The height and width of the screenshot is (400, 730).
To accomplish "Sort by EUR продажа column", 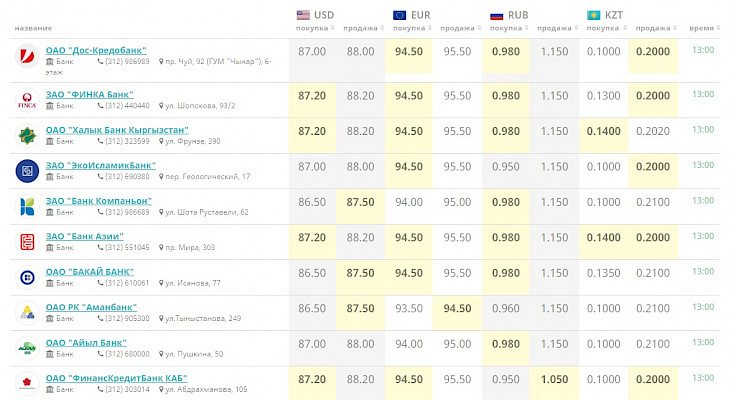I will click(x=458, y=28).
